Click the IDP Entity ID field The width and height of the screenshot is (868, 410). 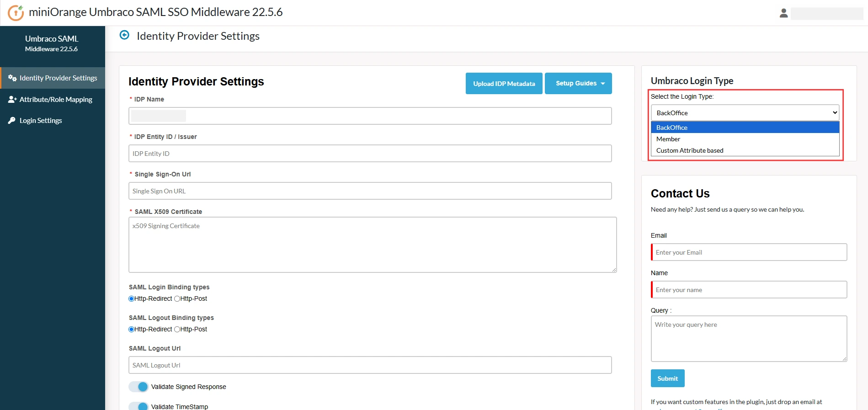coord(370,154)
